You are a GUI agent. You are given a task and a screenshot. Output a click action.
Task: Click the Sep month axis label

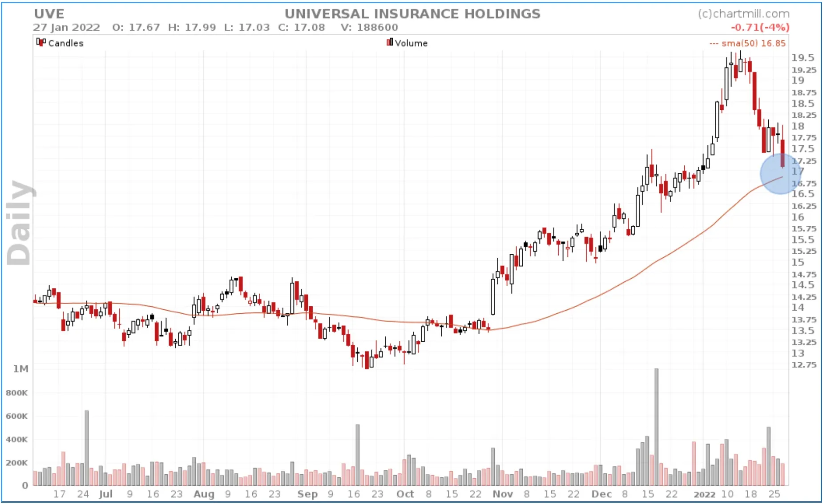[x=307, y=494]
